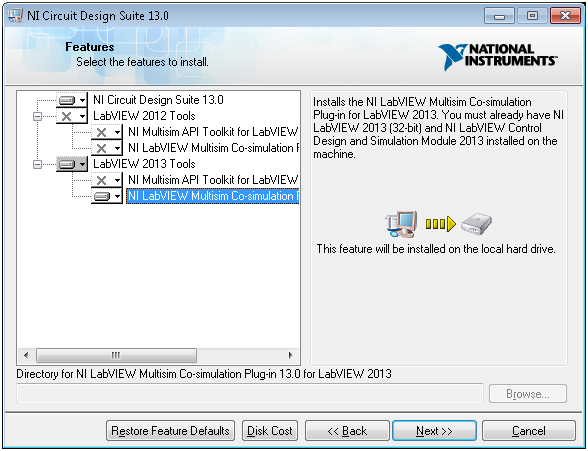Select the LabVIEW 2012 Tools tree label

tap(144, 116)
